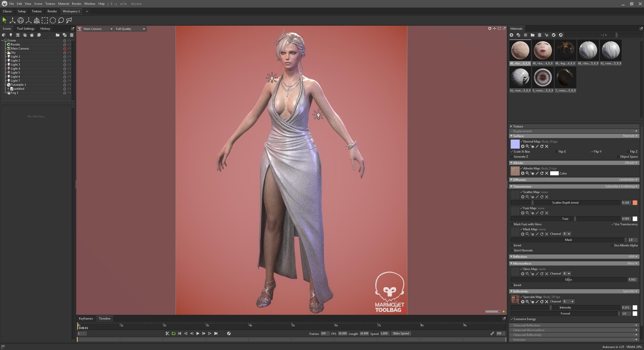Open the Subsurface Scattering transmission dropdown
The height and width of the screenshot is (350, 644).
(621, 186)
